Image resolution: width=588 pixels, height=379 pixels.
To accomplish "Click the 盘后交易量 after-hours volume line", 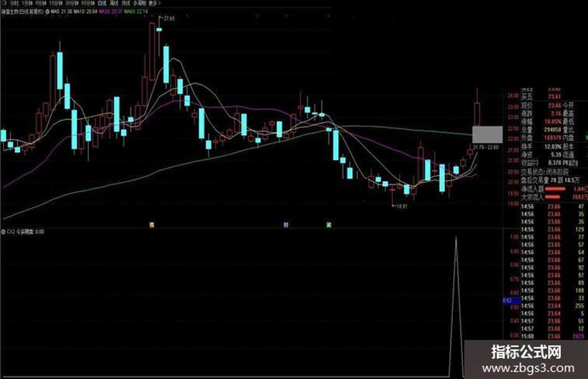I will pos(550,180).
